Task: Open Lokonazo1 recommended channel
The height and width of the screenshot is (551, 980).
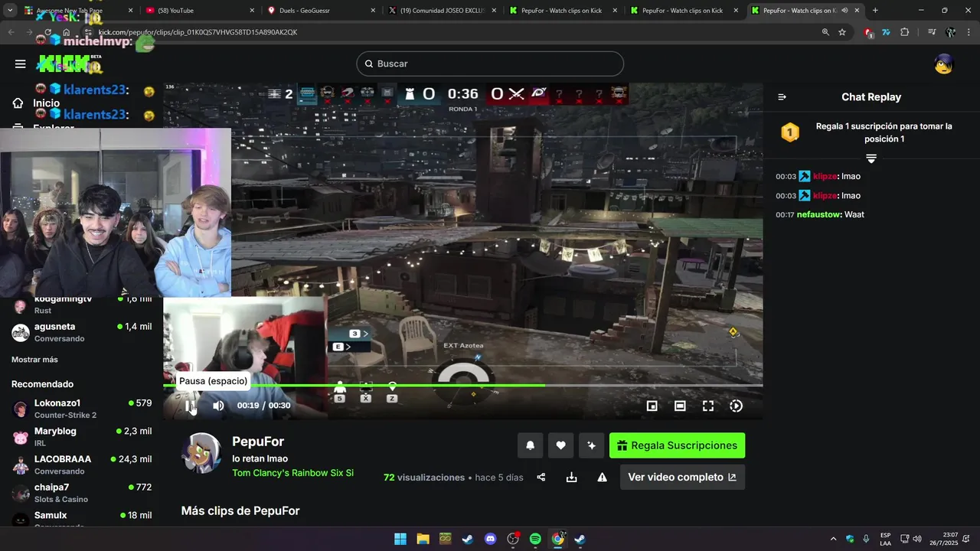Action: [x=81, y=409]
